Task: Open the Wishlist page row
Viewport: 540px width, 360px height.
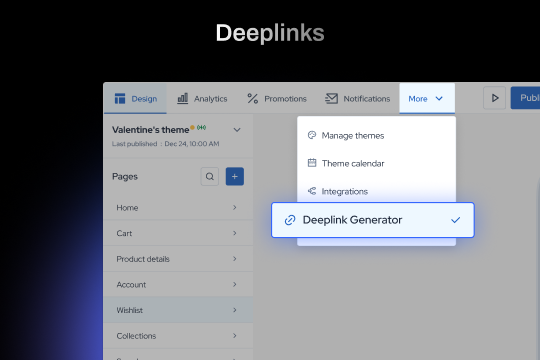Action: (178, 310)
